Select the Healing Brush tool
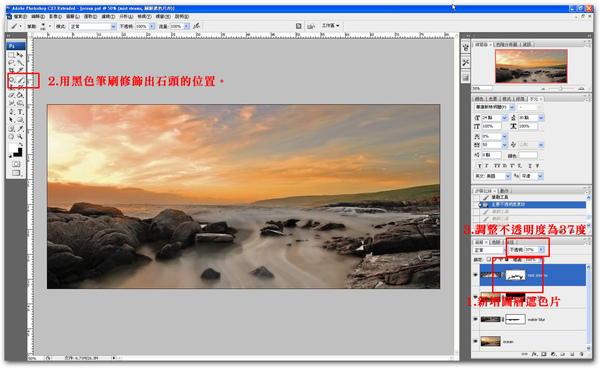Image resolution: width=600 pixels, height=368 pixels. pos(11,79)
